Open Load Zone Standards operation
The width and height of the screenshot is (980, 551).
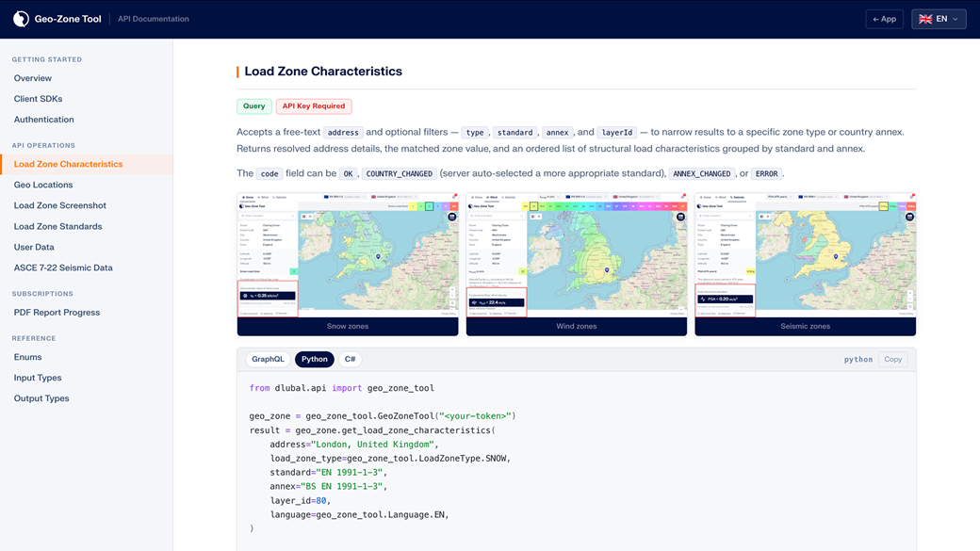click(x=57, y=226)
